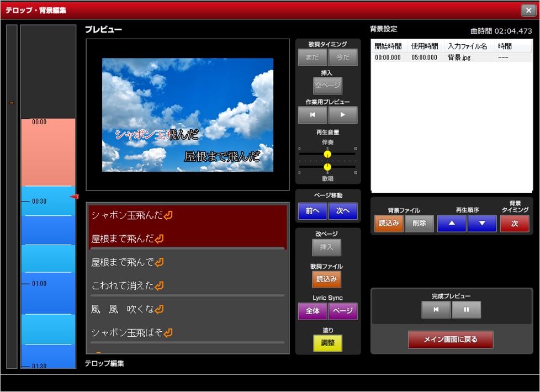Image resolution: width=540 pixels, height=392 pixels.
Task: Pause the completed preview playback
Action: point(466,310)
